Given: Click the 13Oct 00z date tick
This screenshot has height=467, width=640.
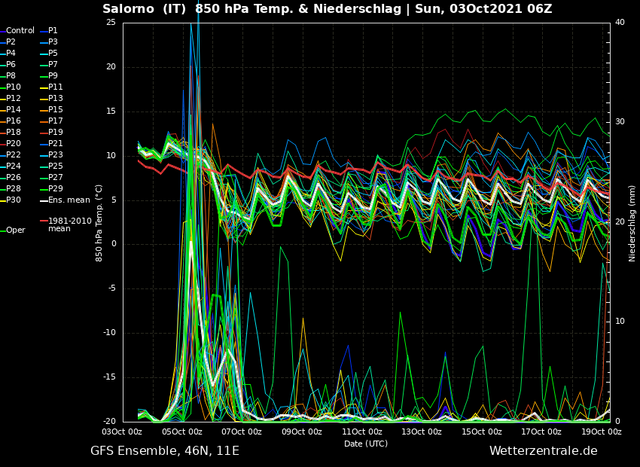Looking at the screenshot, I should [x=422, y=431].
